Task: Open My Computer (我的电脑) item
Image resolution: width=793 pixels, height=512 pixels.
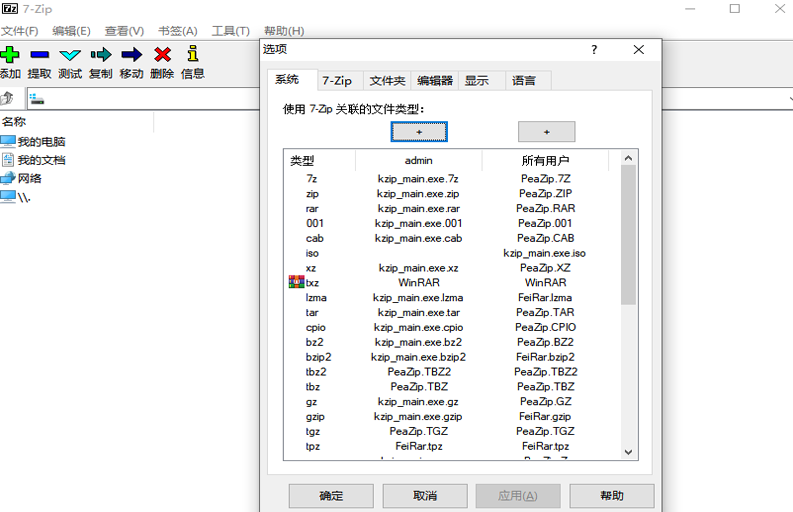Action: [x=40, y=142]
